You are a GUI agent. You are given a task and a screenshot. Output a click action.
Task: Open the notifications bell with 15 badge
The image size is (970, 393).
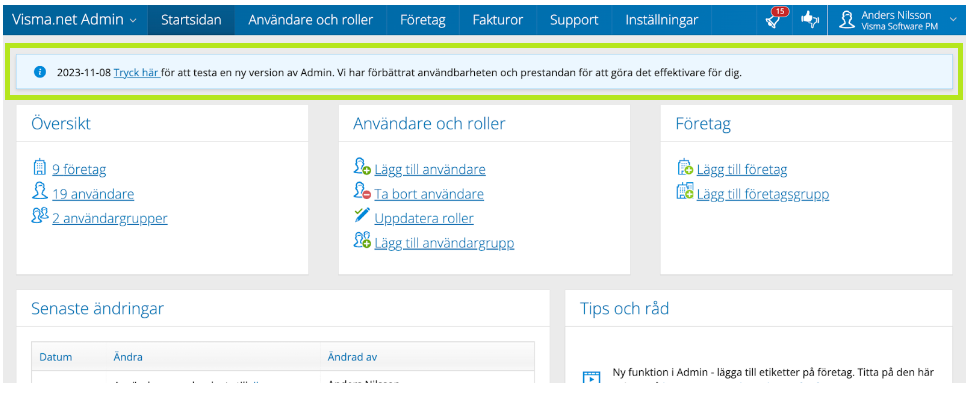tap(773, 20)
